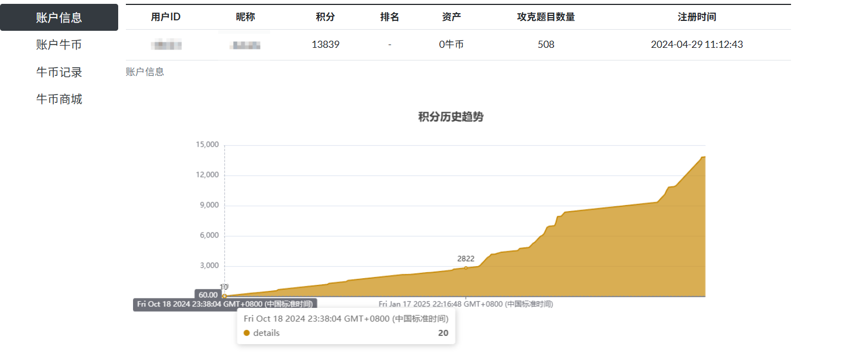
Task: Click the chart's first data point marker
Action: [224, 296]
